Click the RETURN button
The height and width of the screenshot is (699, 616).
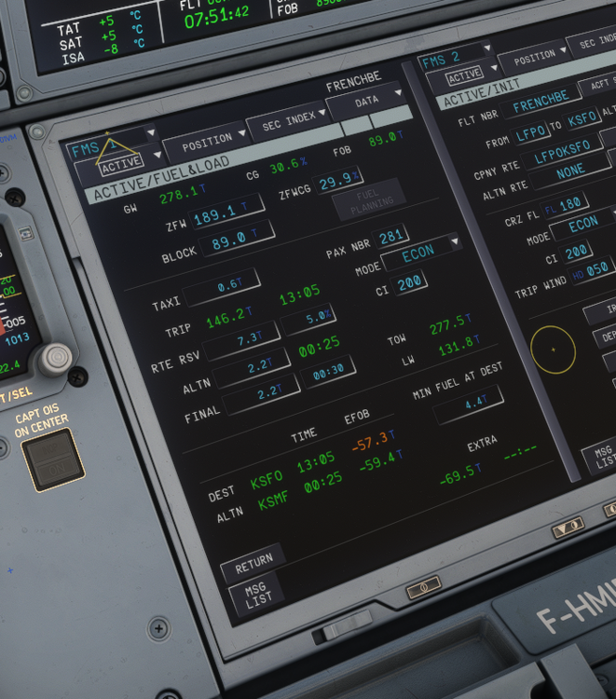252,561
